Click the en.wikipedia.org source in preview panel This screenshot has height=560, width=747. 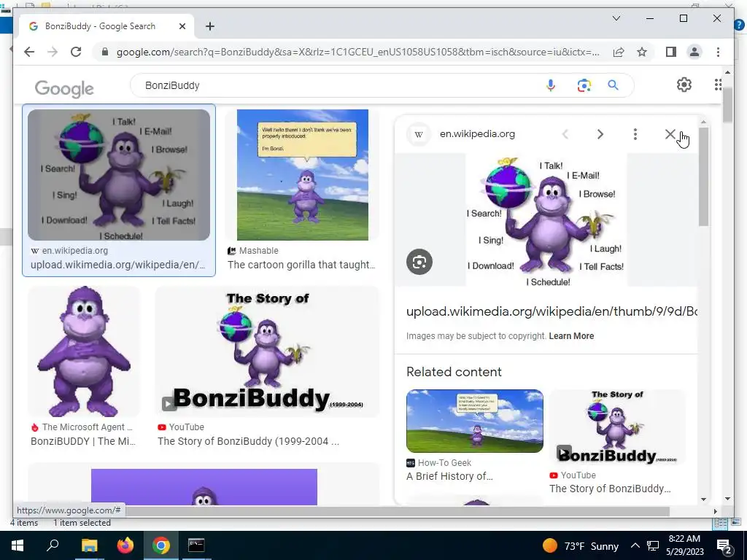(x=477, y=134)
